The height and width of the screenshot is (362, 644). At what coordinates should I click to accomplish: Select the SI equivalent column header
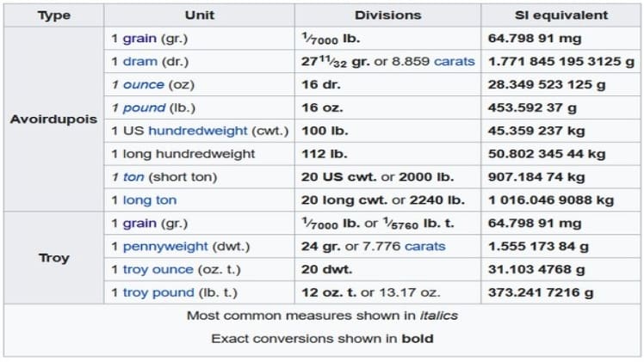point(560,15)
